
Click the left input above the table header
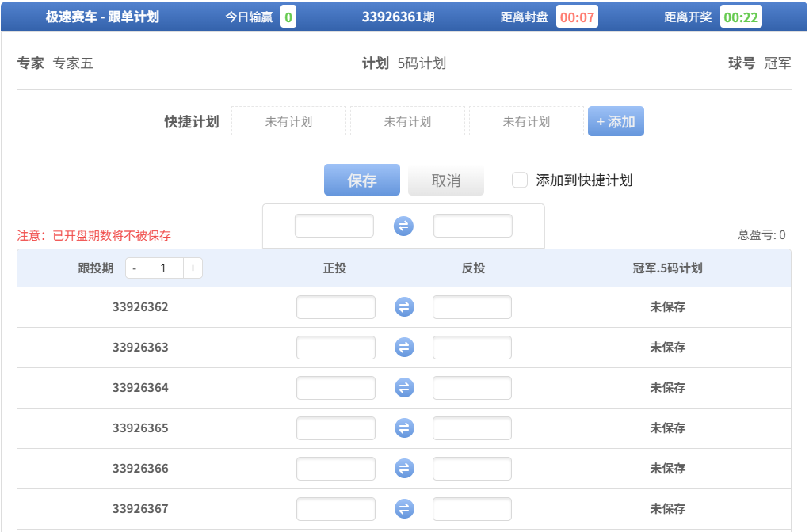[334, 226]
